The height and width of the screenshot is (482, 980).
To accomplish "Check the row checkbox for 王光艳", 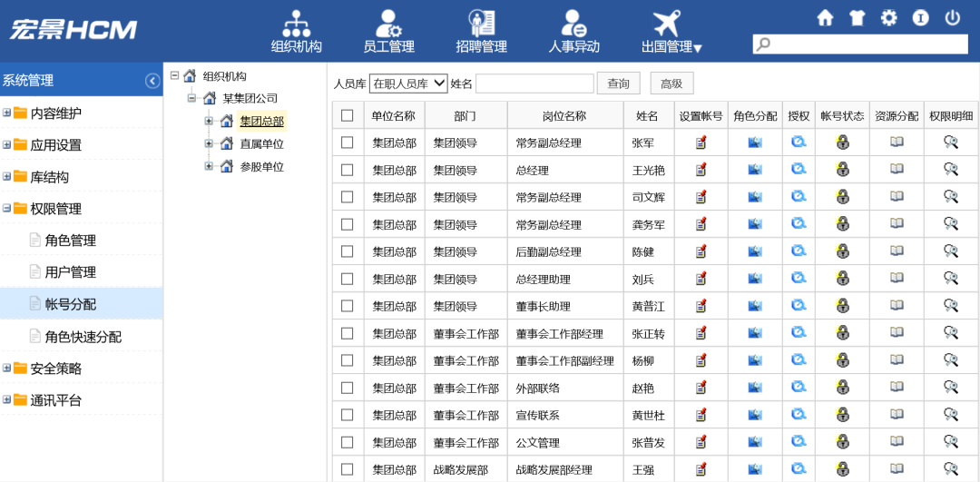I will pos(348,170).
